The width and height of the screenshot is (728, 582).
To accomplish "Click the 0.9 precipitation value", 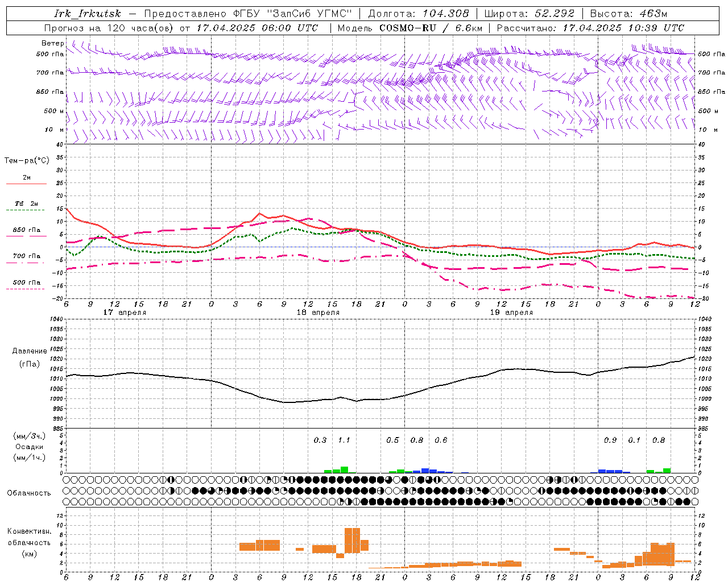I will coord(610,440).
